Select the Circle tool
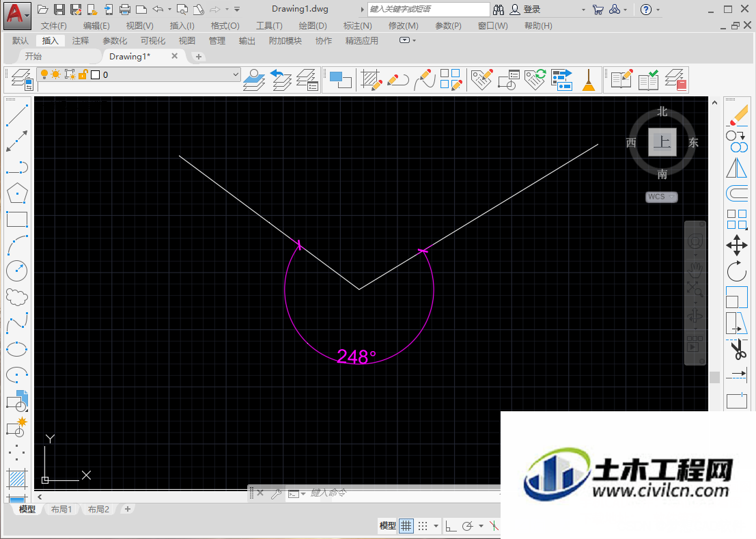Image resolution: width=756 pixels, height=539 pixels. [x=17, y=271]
